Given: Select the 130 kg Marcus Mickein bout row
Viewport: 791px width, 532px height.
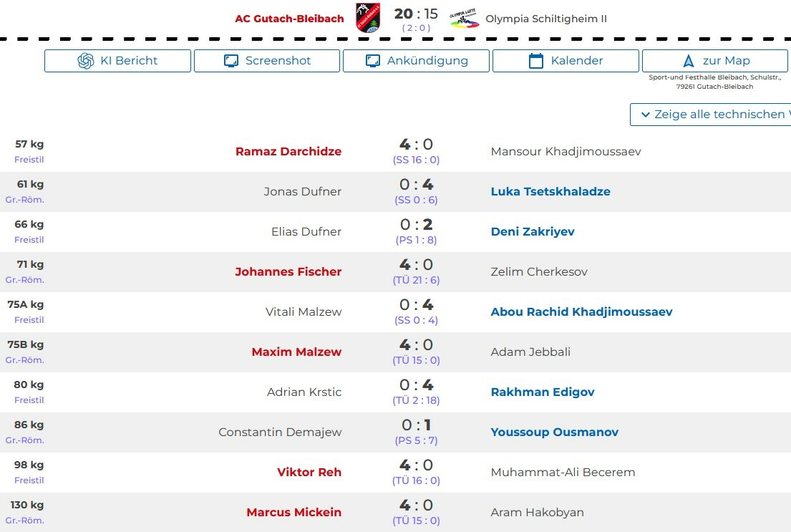Looking at the screenshot, I should pyautogui.click(x=395, y=513).
